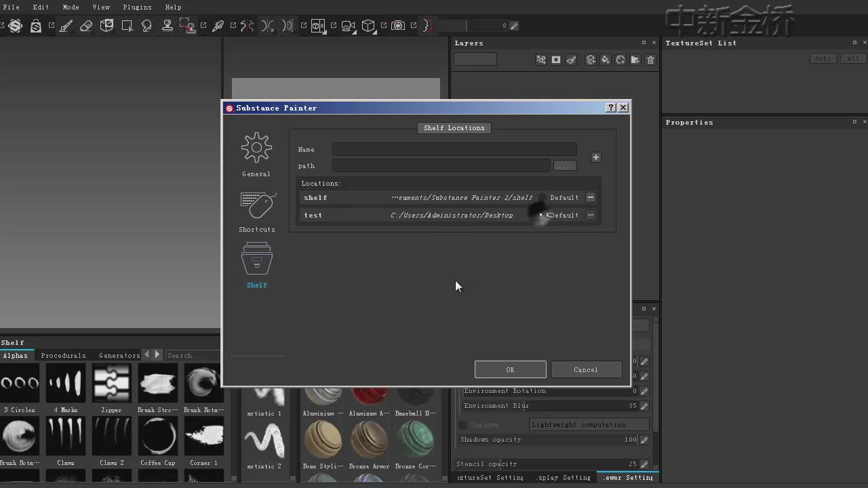Viewport: 868px width, 488px height.
Task: Open the Plugins menu
Action: pyautogui.click(x=137, y=7)
